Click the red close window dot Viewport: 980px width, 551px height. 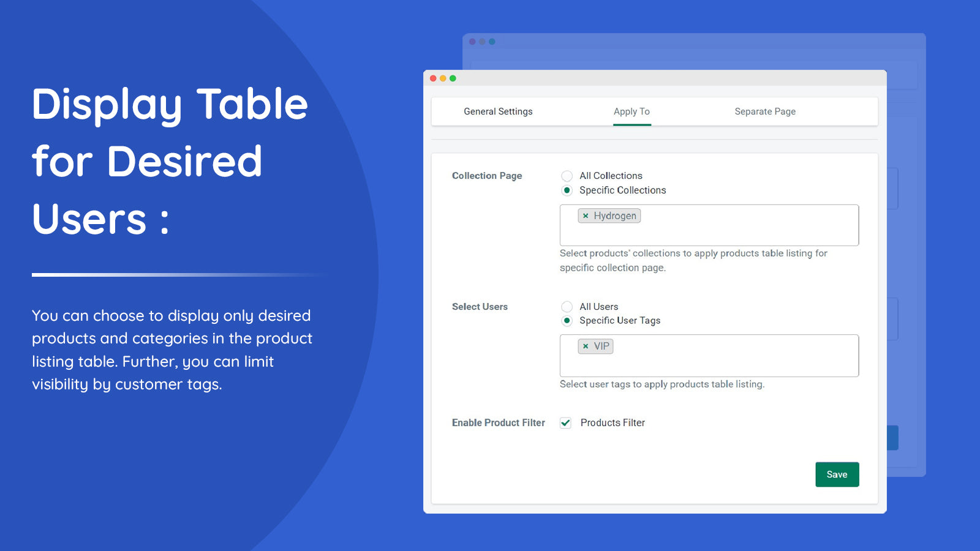tap(433, 78)
